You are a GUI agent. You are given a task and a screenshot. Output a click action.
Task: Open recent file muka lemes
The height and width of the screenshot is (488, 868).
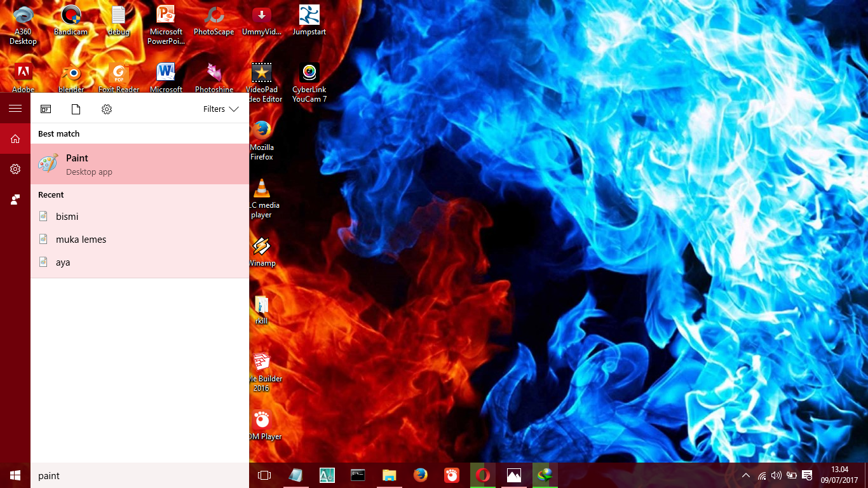[140, 240]
